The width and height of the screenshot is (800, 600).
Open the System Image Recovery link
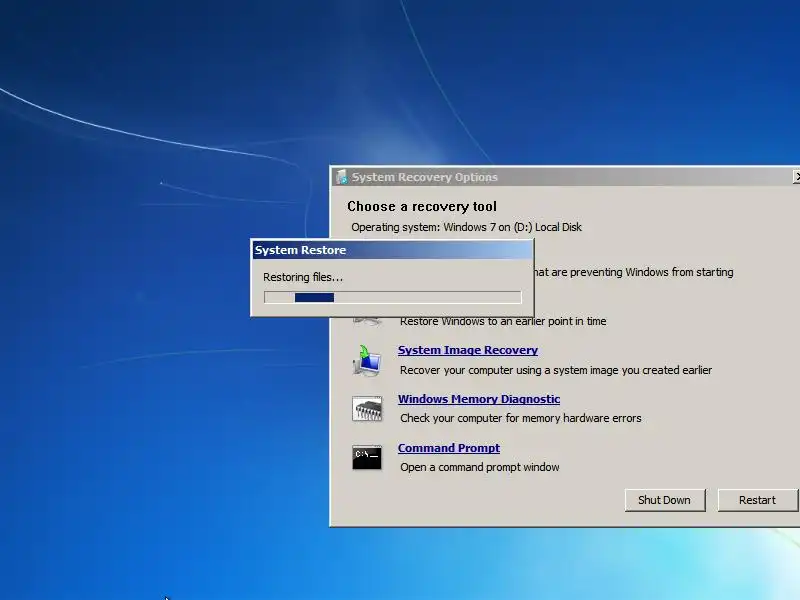[468, 350]
